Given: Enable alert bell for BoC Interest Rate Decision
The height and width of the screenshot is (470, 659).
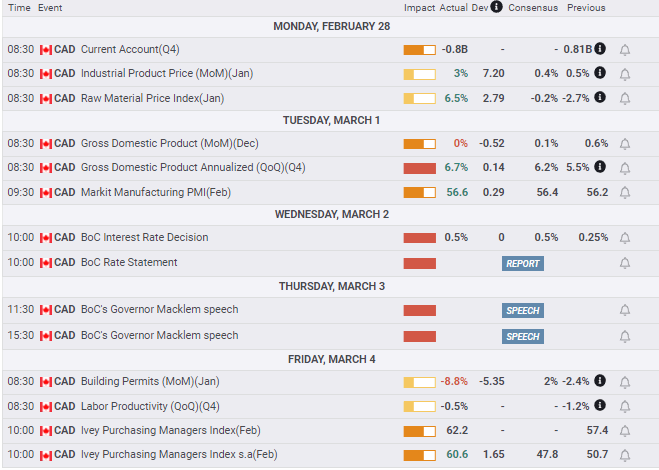Looking at the screenshot, I should pyautogui.click(x=625, y=238).
